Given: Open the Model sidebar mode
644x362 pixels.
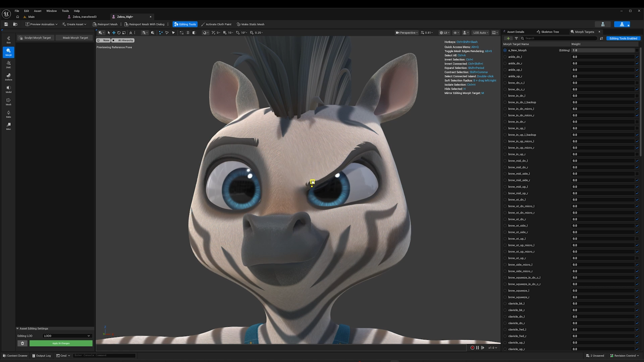Looking at the screenshot, I should click(x=8, y=89).
